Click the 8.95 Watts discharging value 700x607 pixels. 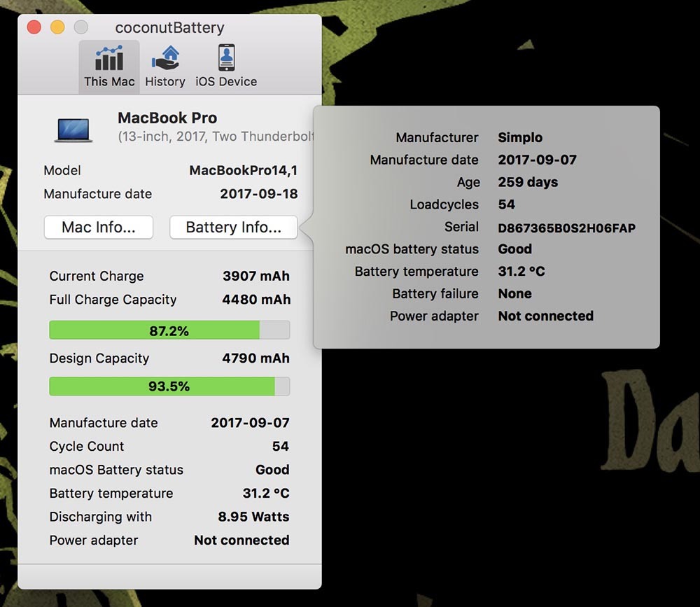coord(253,517)
